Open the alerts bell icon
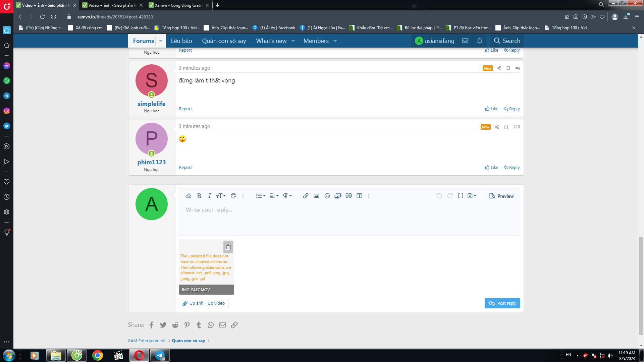644x362 pixels. pyautogui.click(x=480, y=41)
